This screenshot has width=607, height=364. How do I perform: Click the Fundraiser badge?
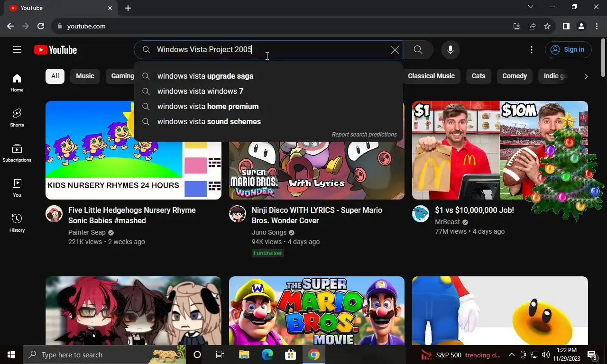pyautogui.click(x=268, y=253)
